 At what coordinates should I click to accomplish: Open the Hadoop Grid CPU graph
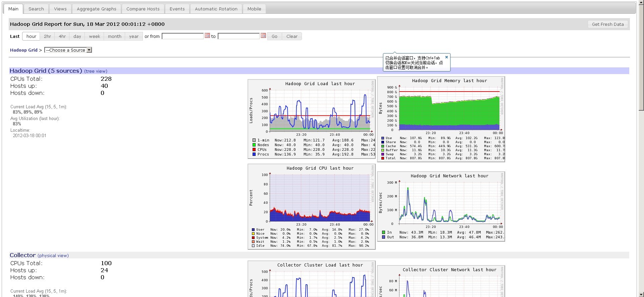(312, 206)
